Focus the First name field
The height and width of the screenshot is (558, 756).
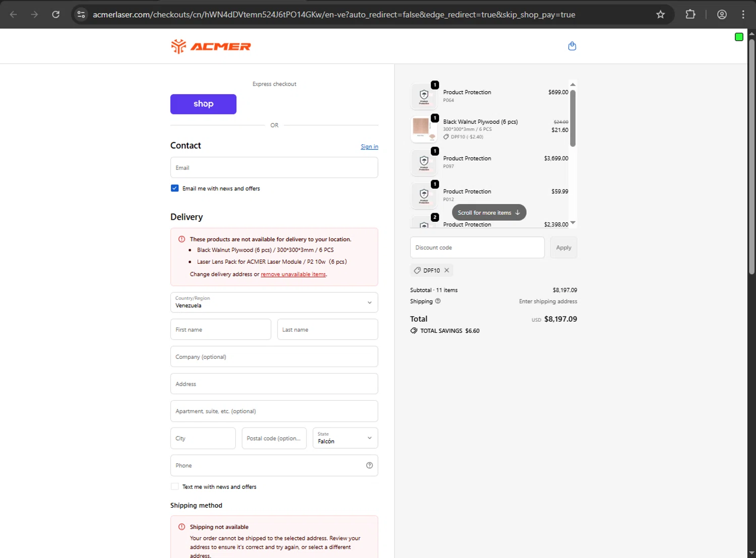[221, 329]
